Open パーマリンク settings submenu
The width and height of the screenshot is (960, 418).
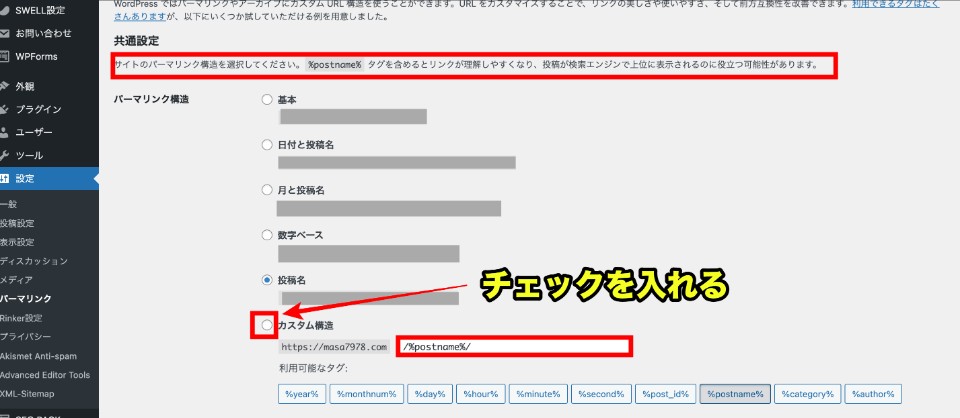26,299
